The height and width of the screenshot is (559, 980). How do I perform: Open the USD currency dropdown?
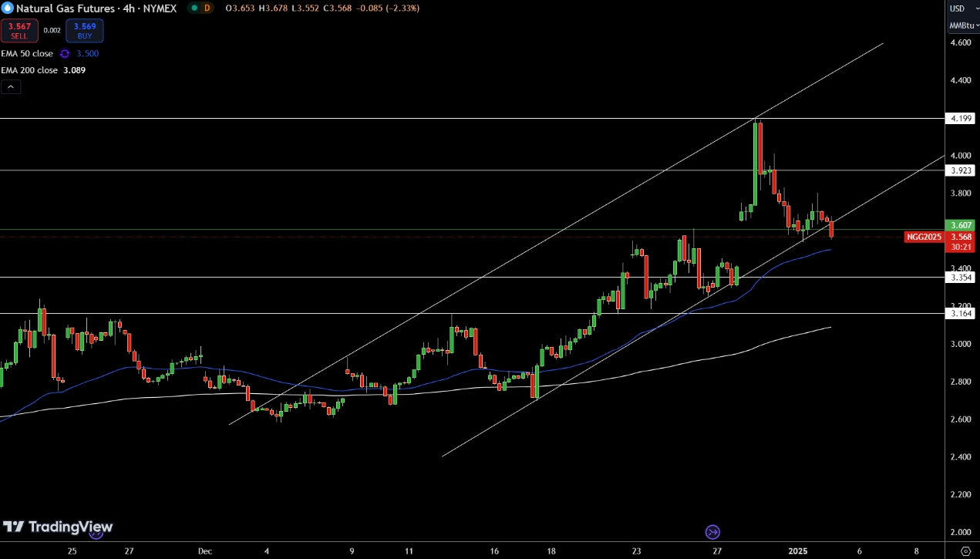tap(961, 8)
